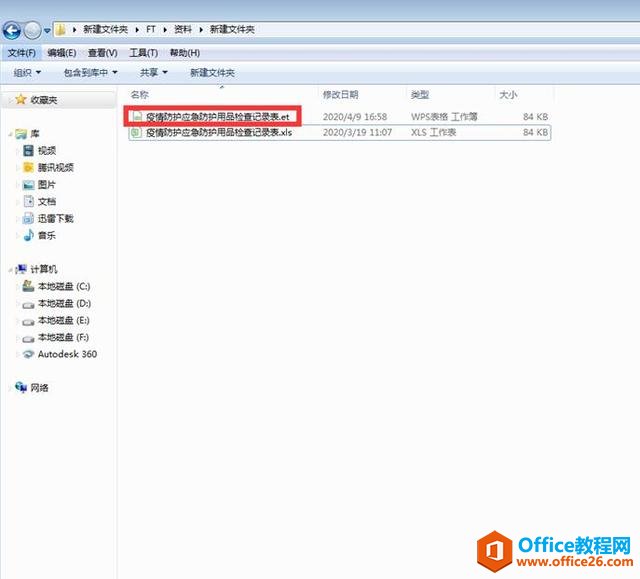
Task: Select 图片 in the navigation tree
Action: coord(47,184)
